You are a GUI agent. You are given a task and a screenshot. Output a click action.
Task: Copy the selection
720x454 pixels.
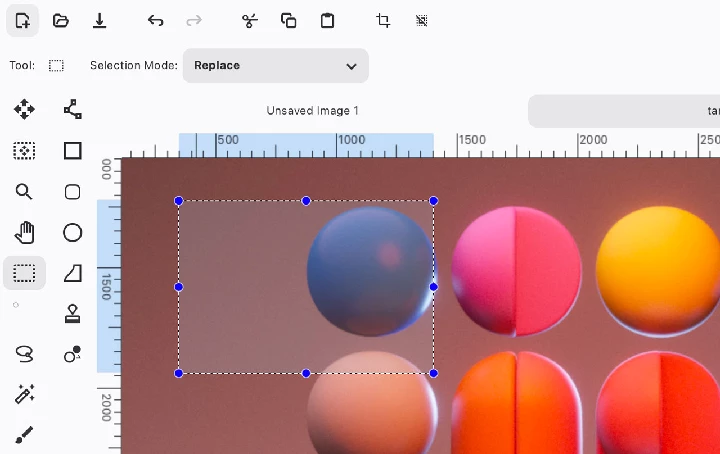288,20
